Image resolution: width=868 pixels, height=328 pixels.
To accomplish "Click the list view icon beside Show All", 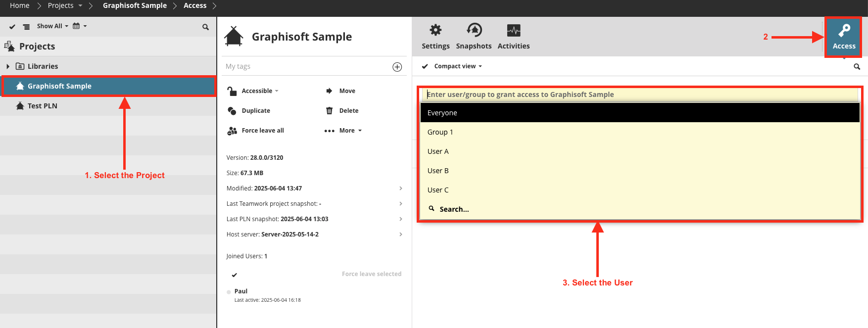I will pyautogui.click(x=26, y=27).
